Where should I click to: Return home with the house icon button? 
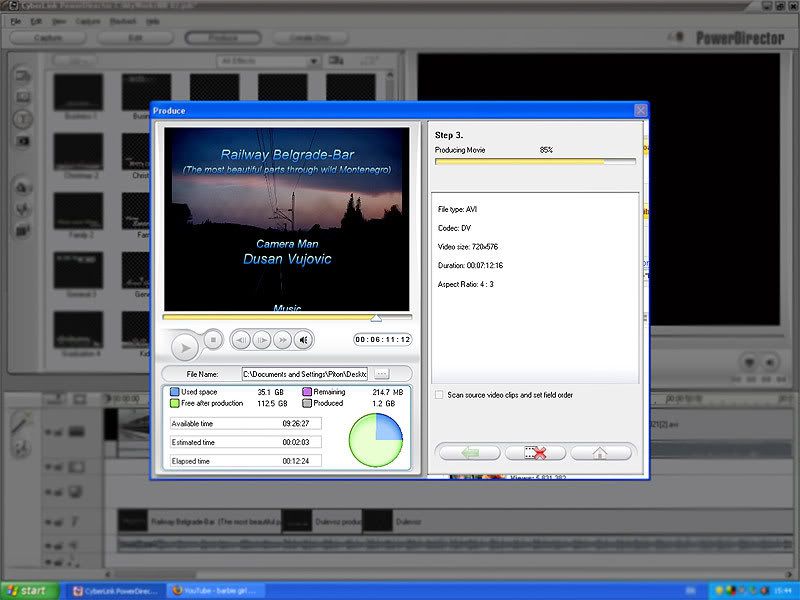(x=601, y=453)
